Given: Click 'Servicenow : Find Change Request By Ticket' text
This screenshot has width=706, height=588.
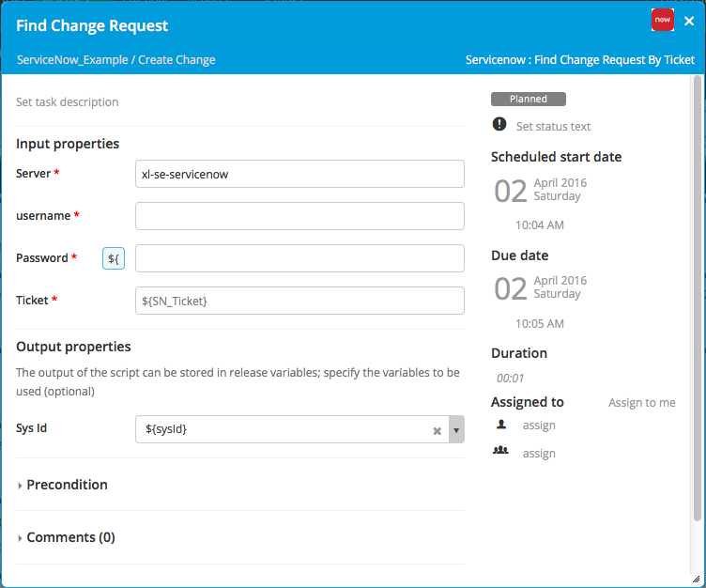Looking at the screenshot, I should (580, 60).
